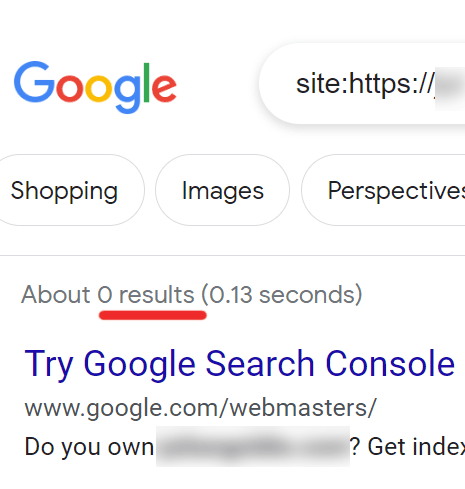Viewport: 465px width, 489px height.
Task: Click the yellow o in Google logo
Action: tap(99, 88)
